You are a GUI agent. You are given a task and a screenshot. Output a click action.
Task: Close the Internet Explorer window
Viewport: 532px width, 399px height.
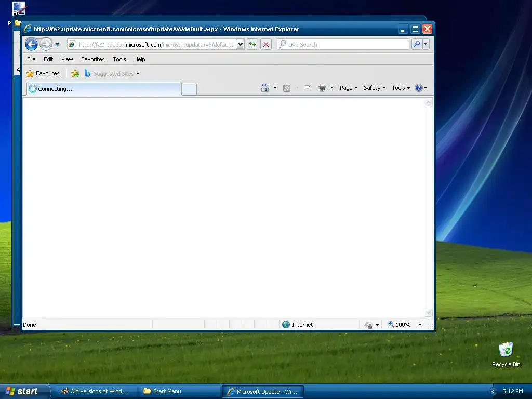(427, 29)
